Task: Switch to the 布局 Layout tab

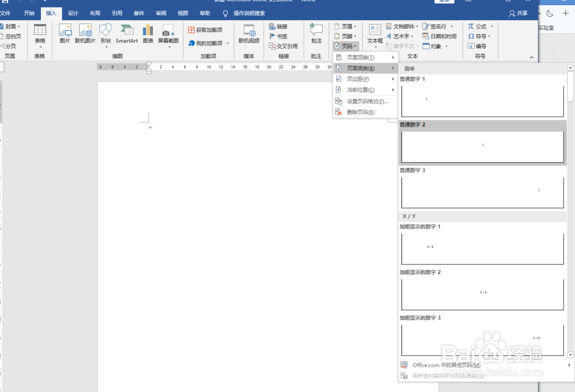Action: [x=95, y=13]
